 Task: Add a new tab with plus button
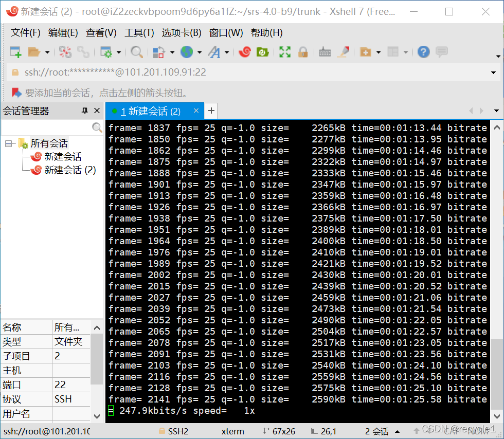pyautogui.click(x=211, y=111)
